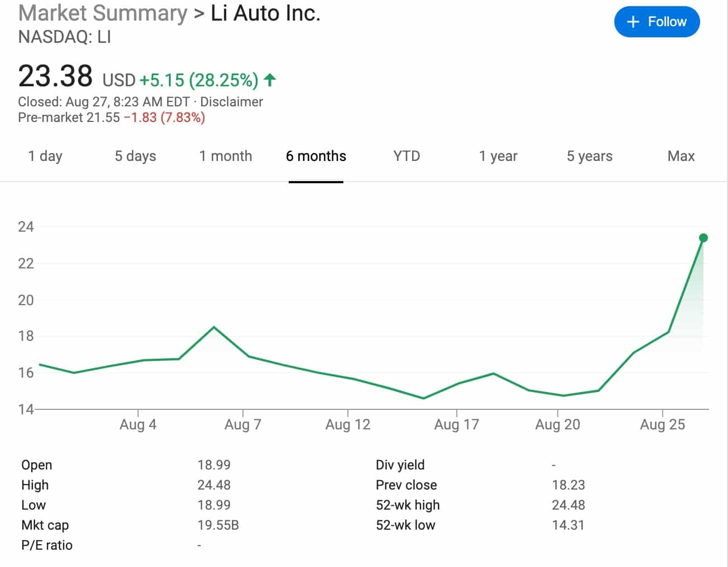Click the Follow button for Li Auto
728x567 pixels.
click(657, 22)
